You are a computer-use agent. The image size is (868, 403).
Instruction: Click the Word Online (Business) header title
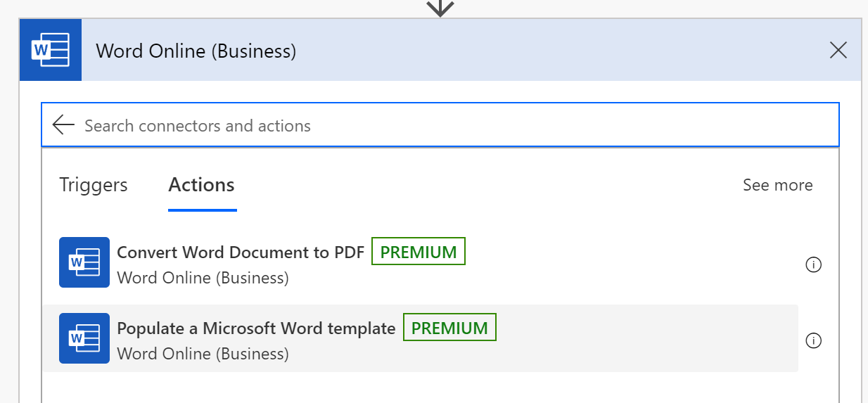pos(196,51)
